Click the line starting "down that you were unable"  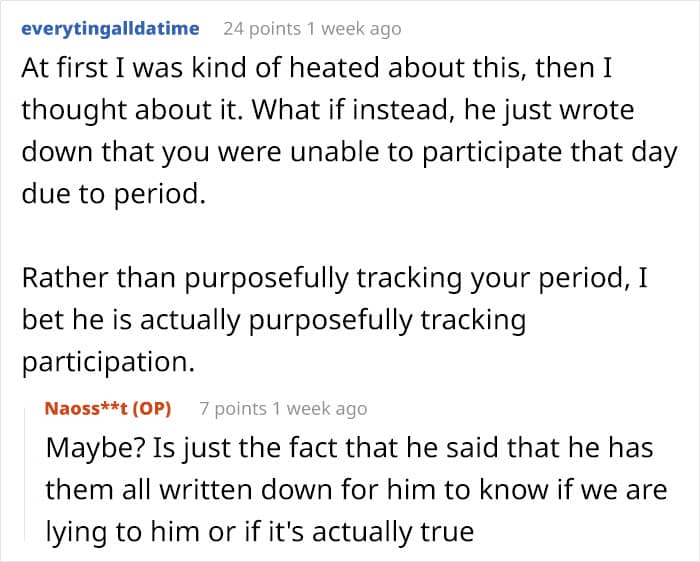click(x=350, y=151)
